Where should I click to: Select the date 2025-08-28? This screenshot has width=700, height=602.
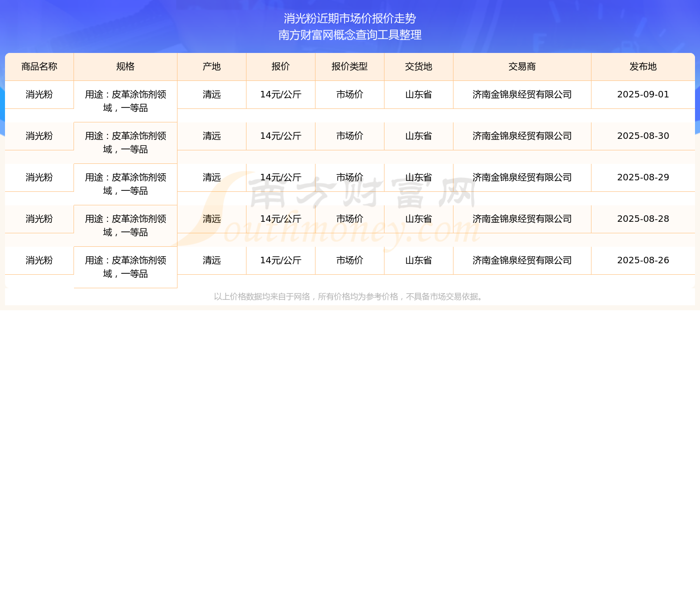click(x=643, y=219)
